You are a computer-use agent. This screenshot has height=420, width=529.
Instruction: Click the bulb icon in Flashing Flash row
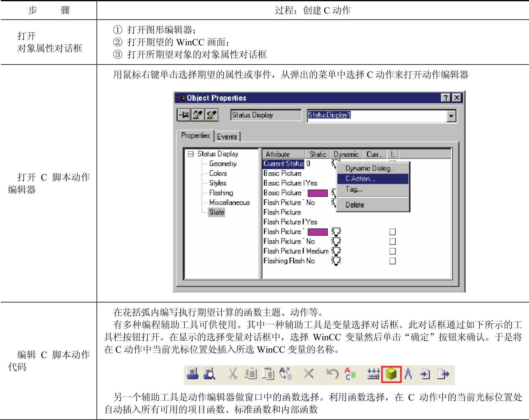pos(336,261)
